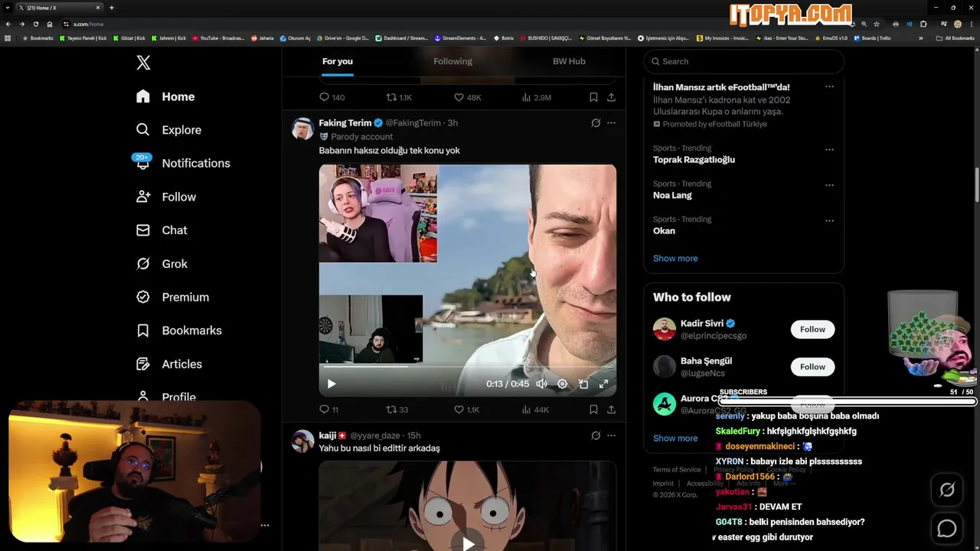Open Chat in the sidebar
Image resolution: width=980 pixels, height=551 pixels.
(x=162, y=230)
